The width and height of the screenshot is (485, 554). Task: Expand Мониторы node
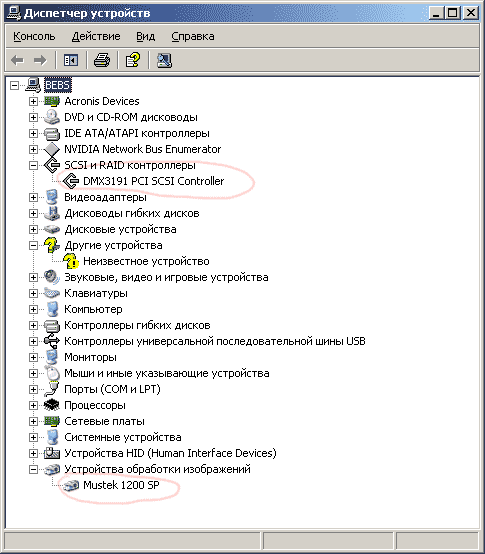click(33, 358)
